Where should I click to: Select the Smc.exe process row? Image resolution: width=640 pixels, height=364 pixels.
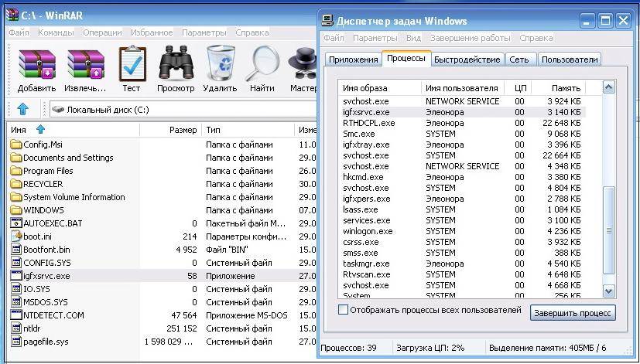point(462,134)
